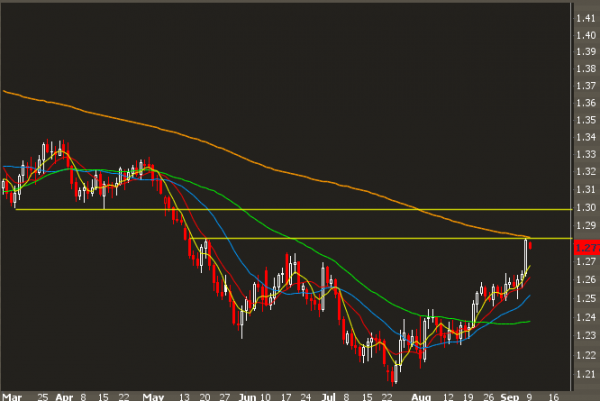The image size is (600, 401).
Task: Click the 1.41 price axis label
Action: pos(583,17)
